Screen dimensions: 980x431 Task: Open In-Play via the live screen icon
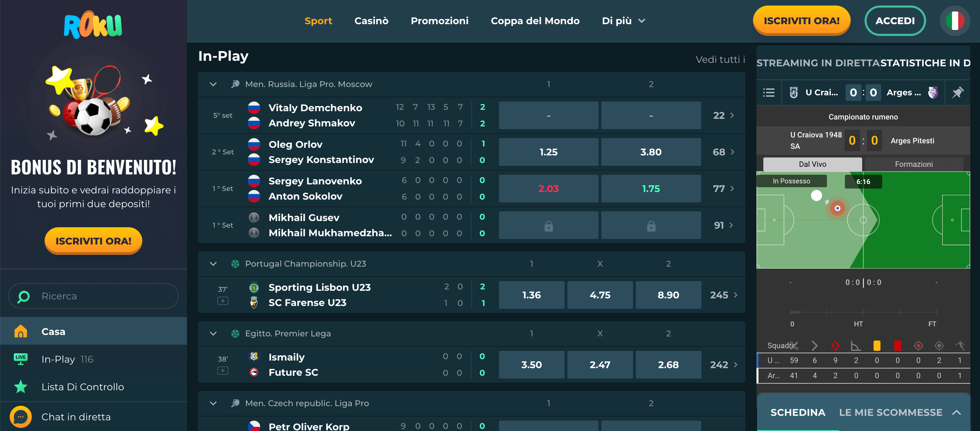[20, 359]
